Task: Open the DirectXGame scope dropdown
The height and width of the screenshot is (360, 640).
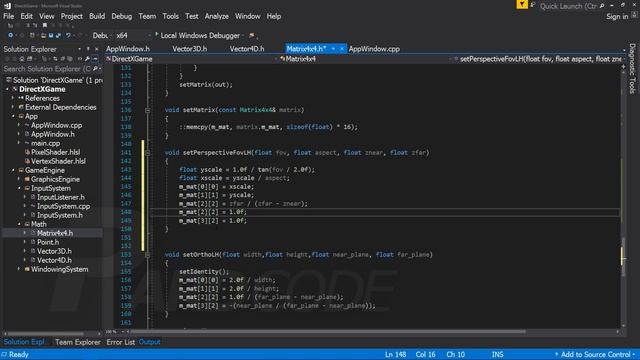Action: [x=191, y=59]
